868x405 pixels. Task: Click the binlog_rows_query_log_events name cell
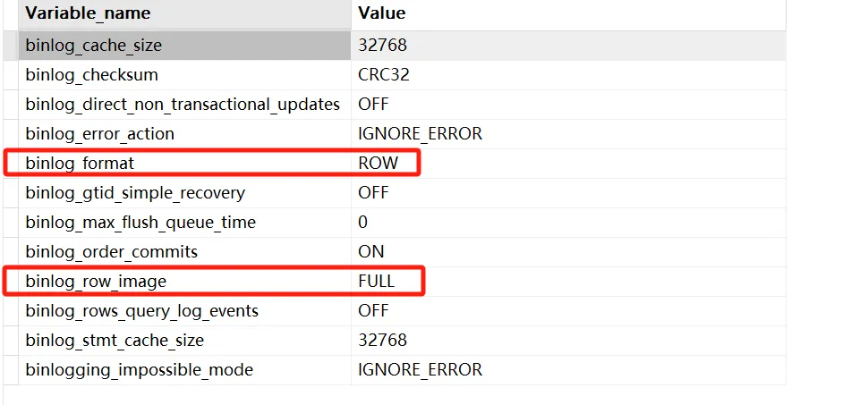pyautogui.click(x=142, y=311)
